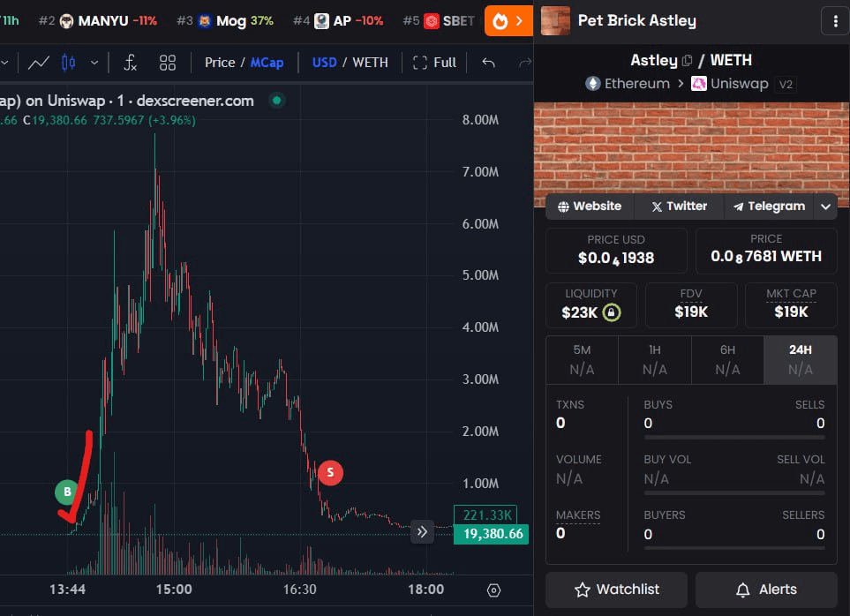Click the 221.33K price label

click(x=485, y=515)
